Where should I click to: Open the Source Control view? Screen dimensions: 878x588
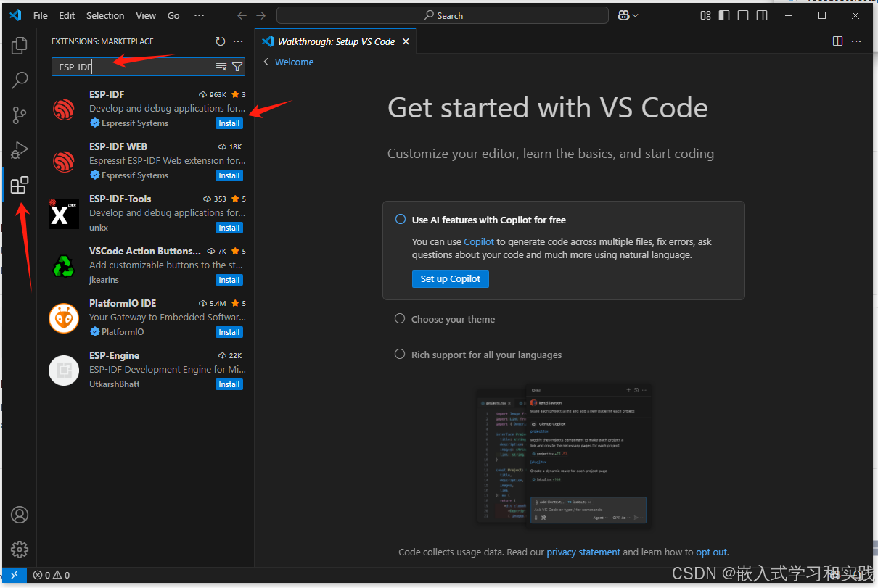coord(20,115)
